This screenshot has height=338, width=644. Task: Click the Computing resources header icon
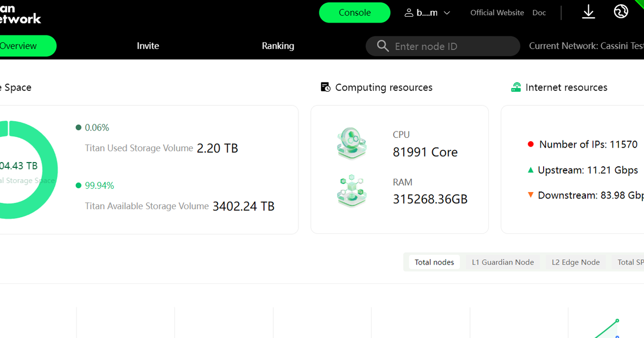325,87
